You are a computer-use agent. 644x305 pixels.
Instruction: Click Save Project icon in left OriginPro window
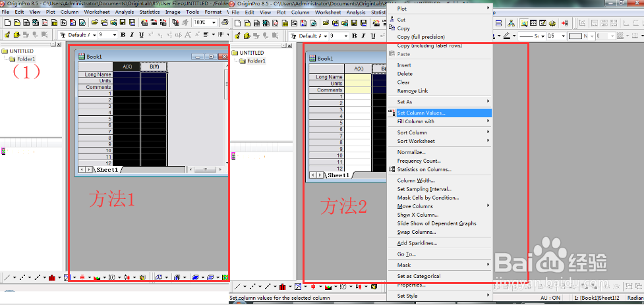[x=123, y=22]
